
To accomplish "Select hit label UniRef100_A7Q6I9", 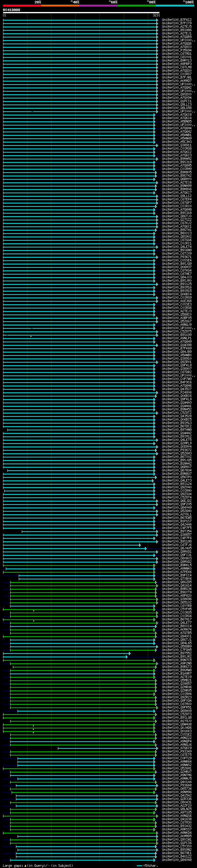I will 177,748.
